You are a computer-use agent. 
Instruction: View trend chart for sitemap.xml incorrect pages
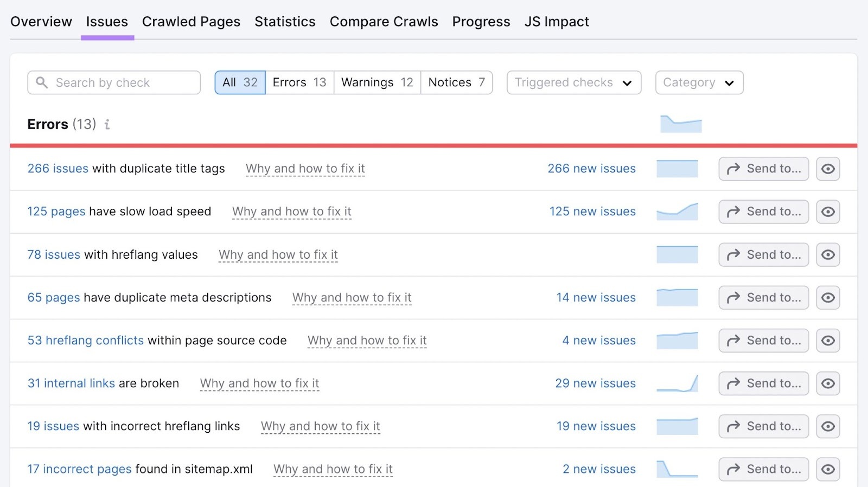click(x=677, y=469)
